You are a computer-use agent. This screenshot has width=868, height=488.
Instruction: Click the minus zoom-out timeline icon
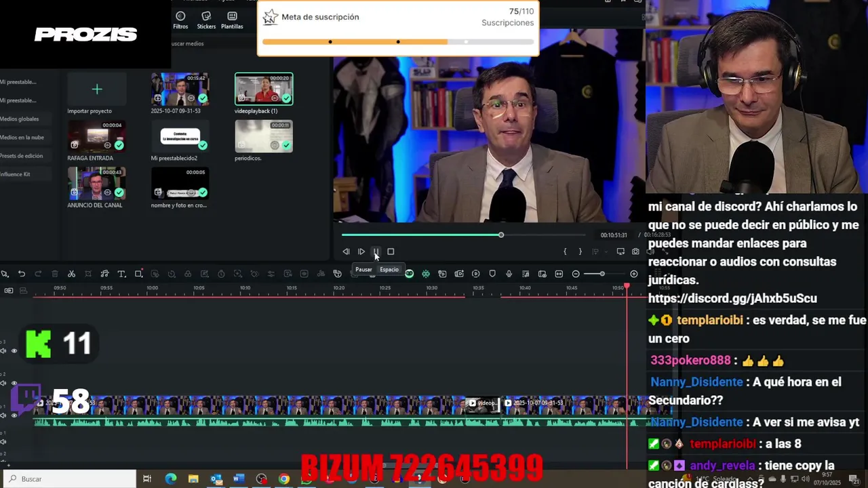[576, 274]
